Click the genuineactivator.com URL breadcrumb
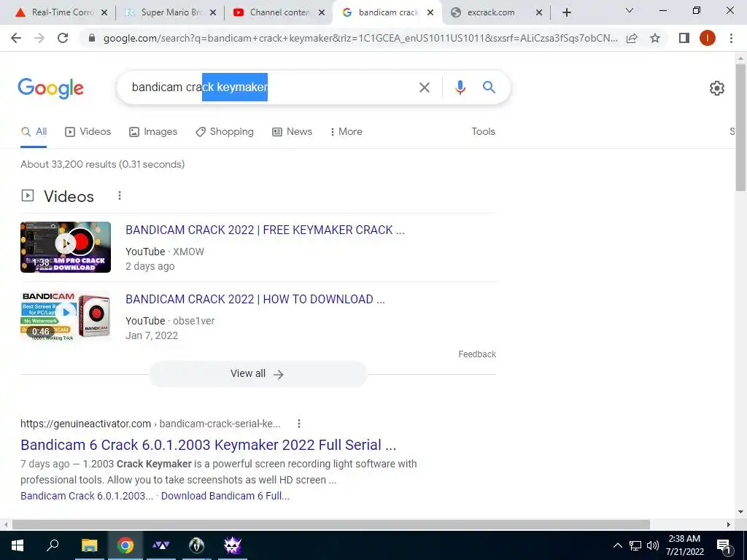Screen dimensions: 747x560 click(150, 424)
